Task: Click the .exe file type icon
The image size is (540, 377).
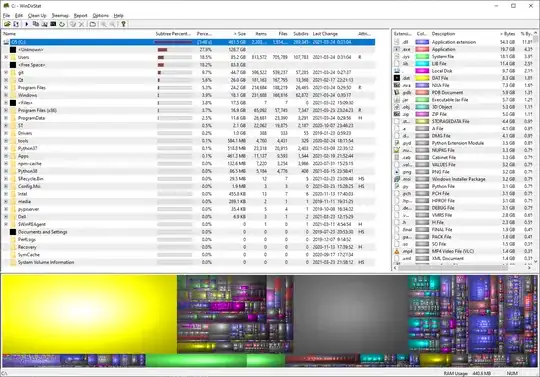Action: (397, 49)
